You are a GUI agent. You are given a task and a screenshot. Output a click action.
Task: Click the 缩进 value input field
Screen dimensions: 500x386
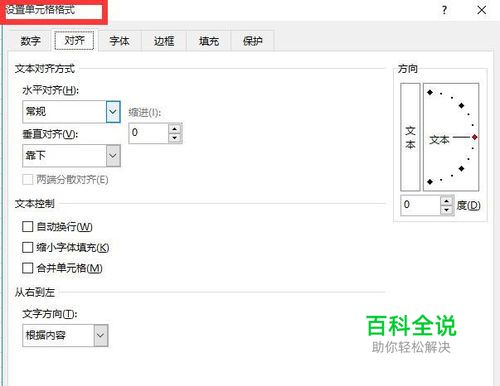[149, 133]
